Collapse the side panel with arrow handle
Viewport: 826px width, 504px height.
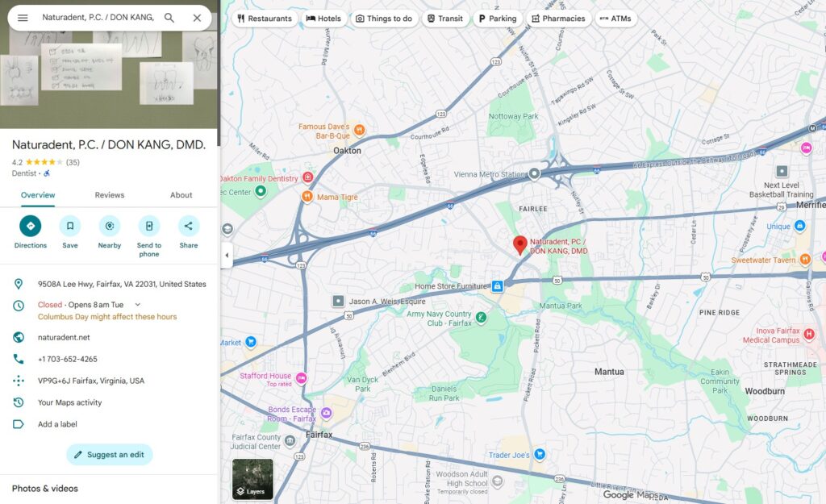coord(227,256)
